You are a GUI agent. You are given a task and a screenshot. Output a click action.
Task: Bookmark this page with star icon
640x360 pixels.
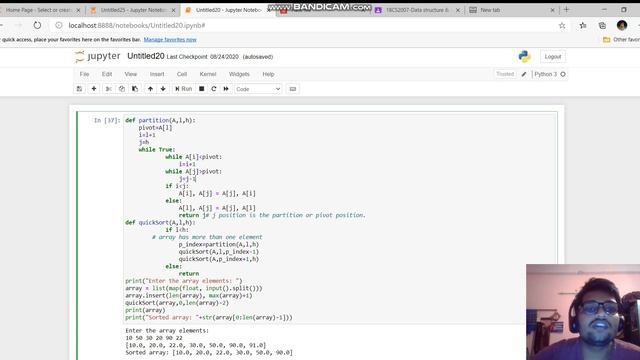pyautogui.click(x=562, y=25)
